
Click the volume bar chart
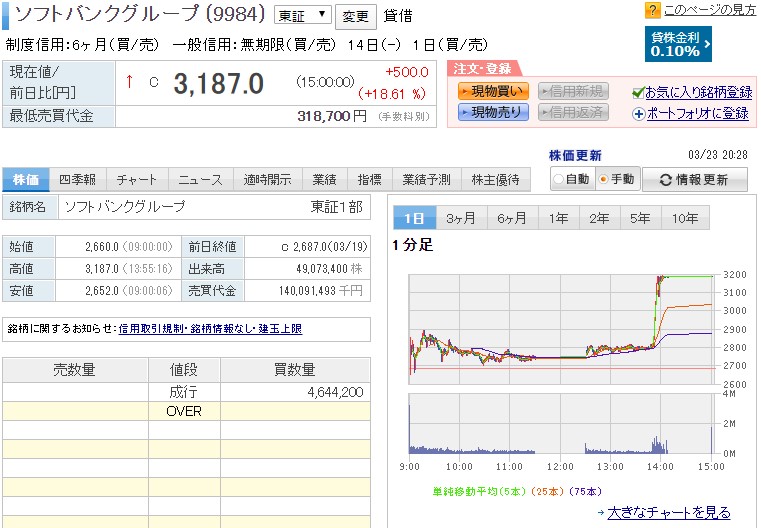tap(562, 424)
